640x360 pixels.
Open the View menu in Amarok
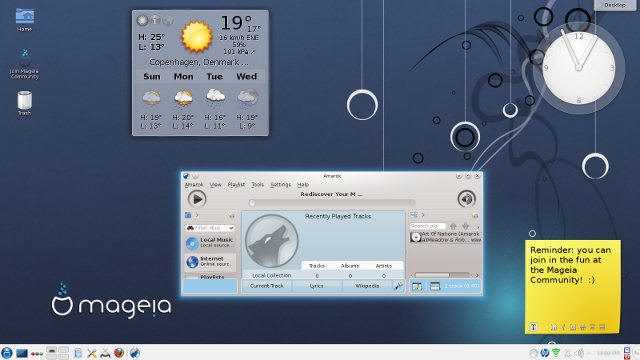216,184
